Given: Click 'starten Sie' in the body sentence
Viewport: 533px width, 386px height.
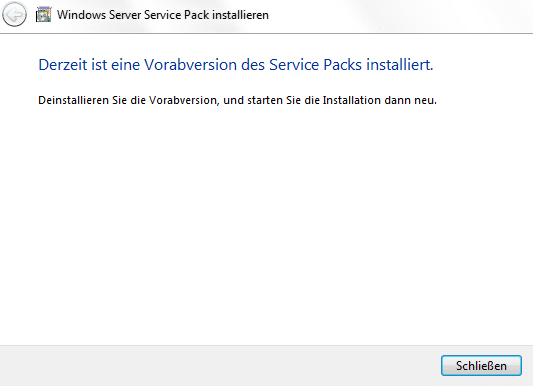Looking at the screenshot, I should [274, 100].
